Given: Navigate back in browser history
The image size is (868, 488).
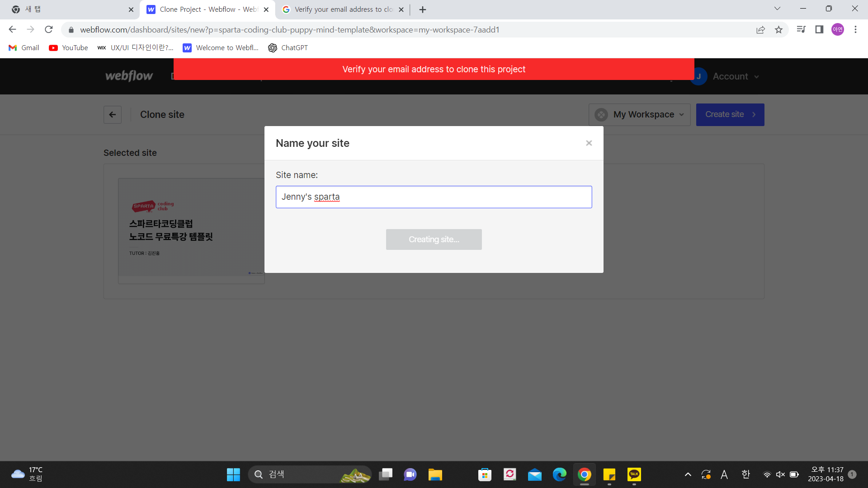Looking at the screenshot, I should tap(12, 30).
